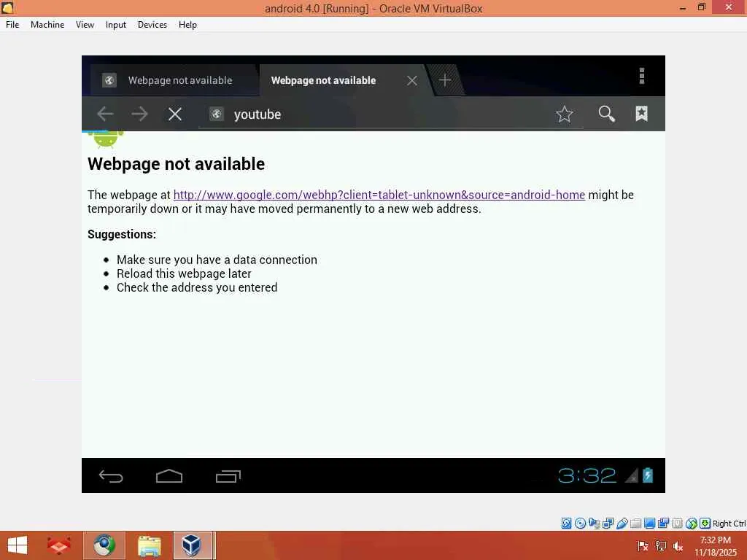747x560 pixels.
Task: Click VirtualBox cube taskbar icon
Action: (192, 545)
